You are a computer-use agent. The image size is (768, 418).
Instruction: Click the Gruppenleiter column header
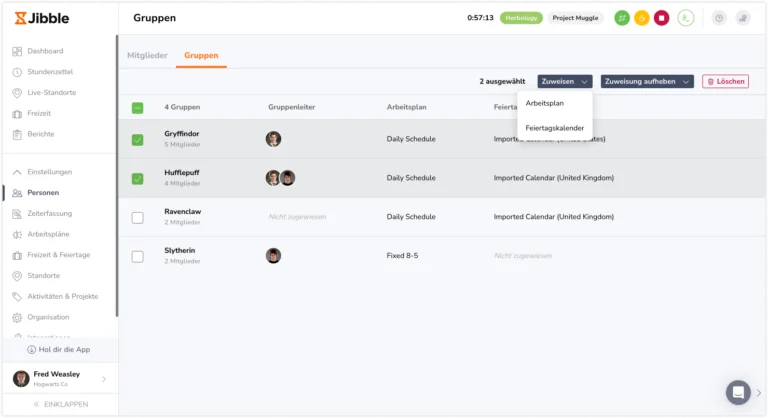(x=291, y=107)
